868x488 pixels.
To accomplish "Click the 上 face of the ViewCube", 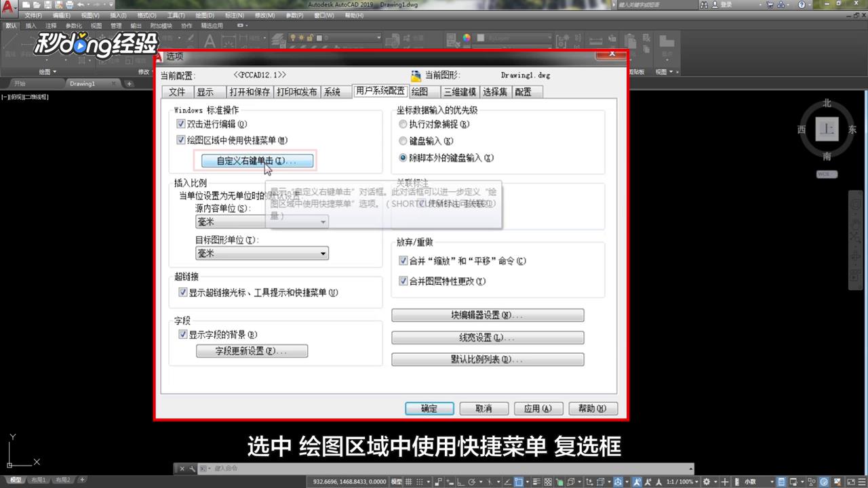I will [x=827, y=129].
